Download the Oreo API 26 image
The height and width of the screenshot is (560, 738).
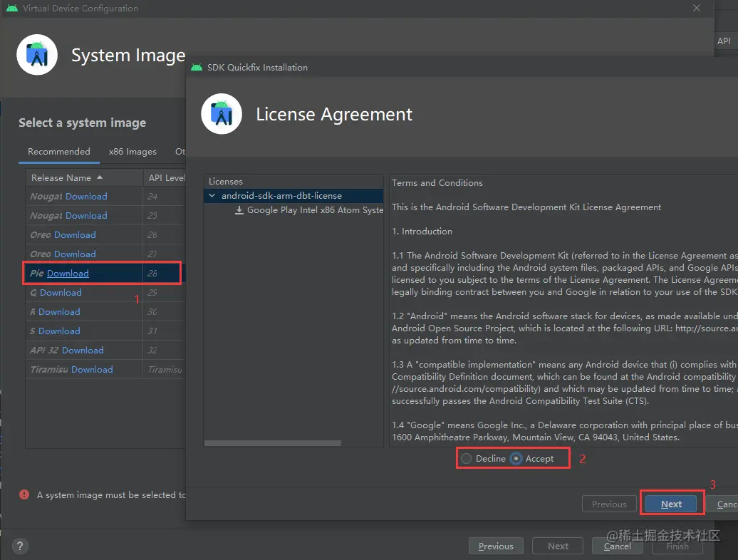pyautogui.click(x=75, y=235)
